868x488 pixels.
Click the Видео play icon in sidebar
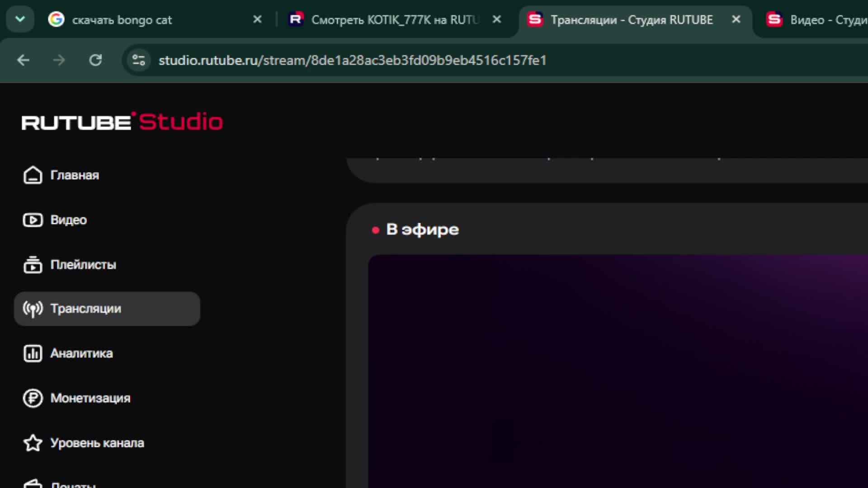pyautogui.click(x=33, y=220)
